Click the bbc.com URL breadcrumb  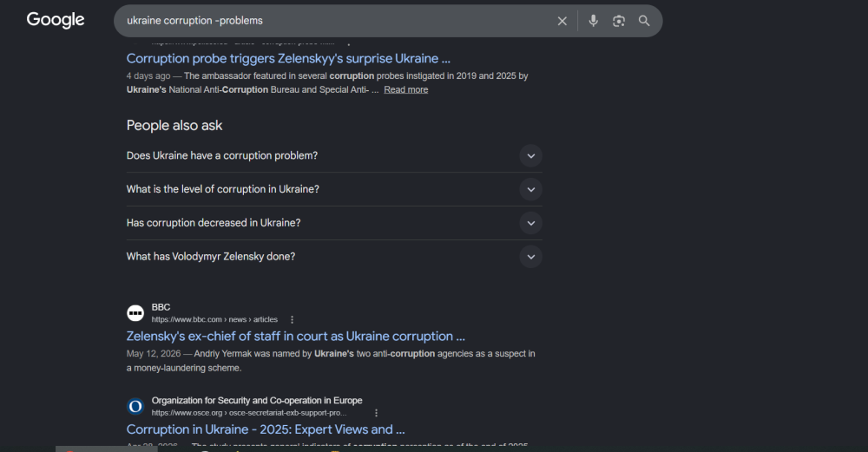tap(214, 320)
